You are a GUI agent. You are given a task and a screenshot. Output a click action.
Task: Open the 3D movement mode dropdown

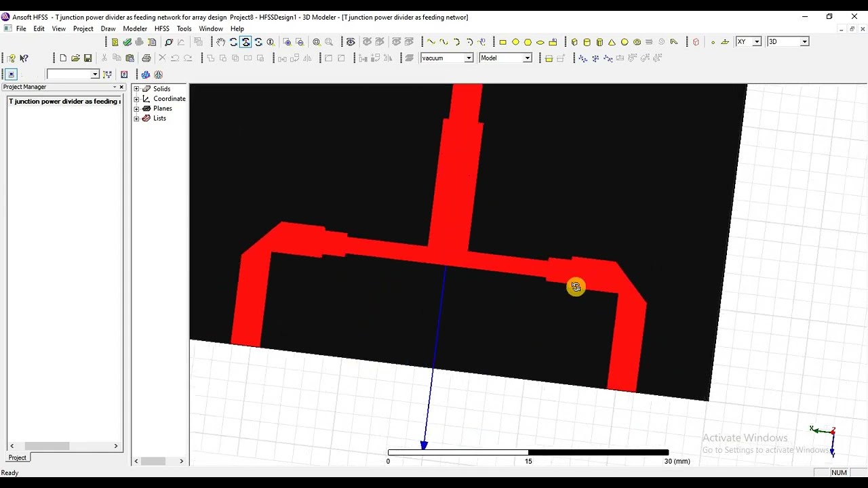pyautogui.click(x=804, y=42)
